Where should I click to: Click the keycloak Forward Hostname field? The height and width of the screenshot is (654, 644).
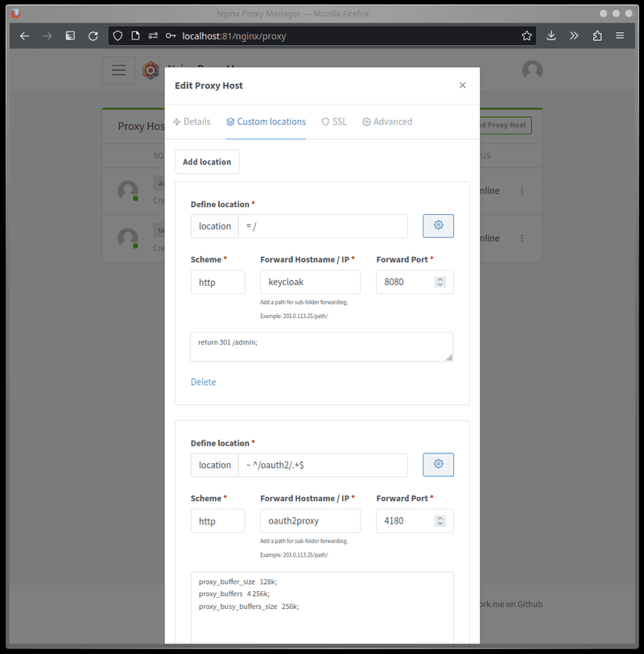(310, 282)
